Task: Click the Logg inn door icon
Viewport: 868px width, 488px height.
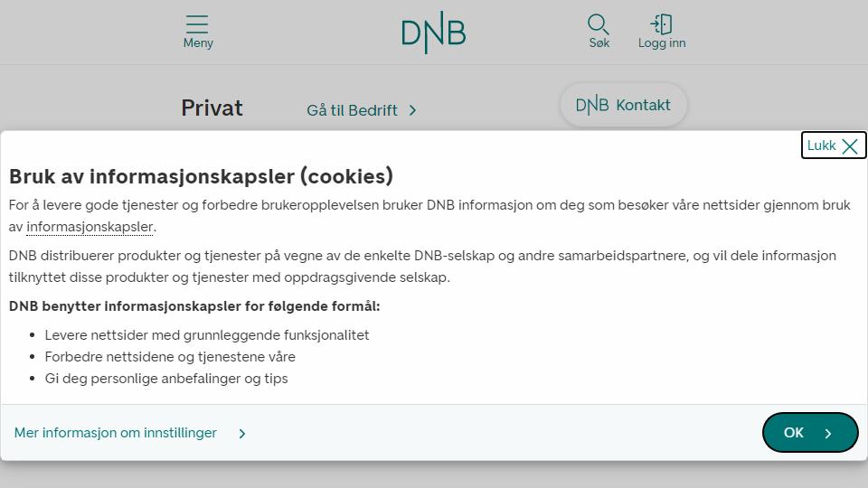Action: pos(662,24)
